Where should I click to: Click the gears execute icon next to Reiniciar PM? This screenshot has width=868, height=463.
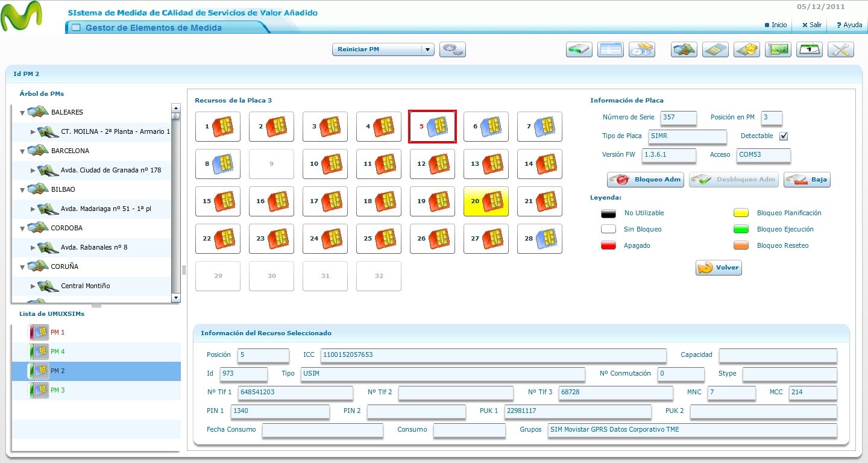click(x=453, y=49)
